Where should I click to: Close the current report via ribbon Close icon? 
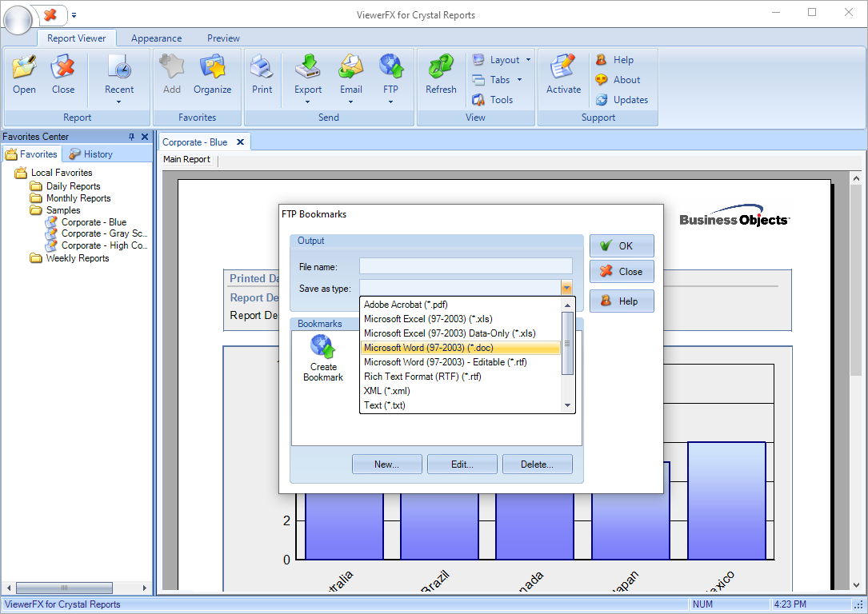point(62,74)
